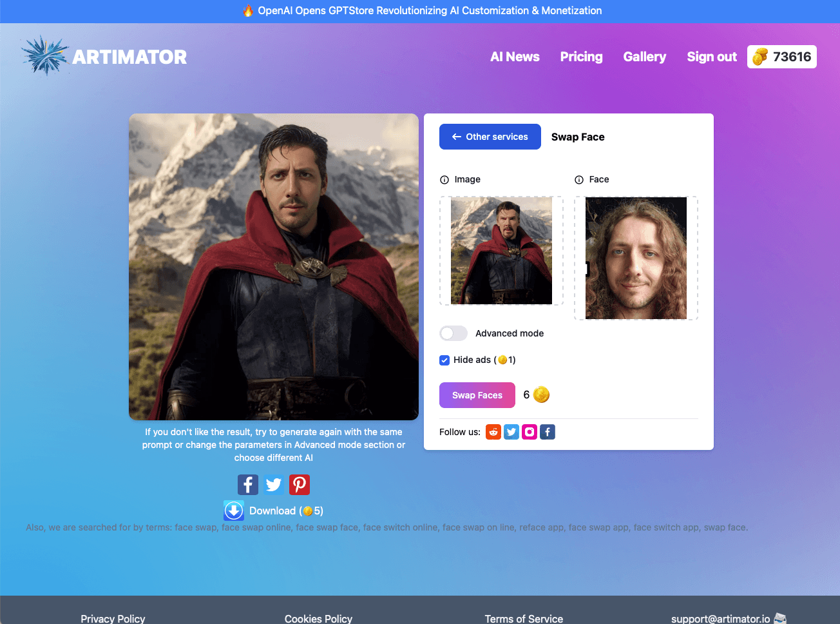Click the Follow us label

(x=460, y=432)
